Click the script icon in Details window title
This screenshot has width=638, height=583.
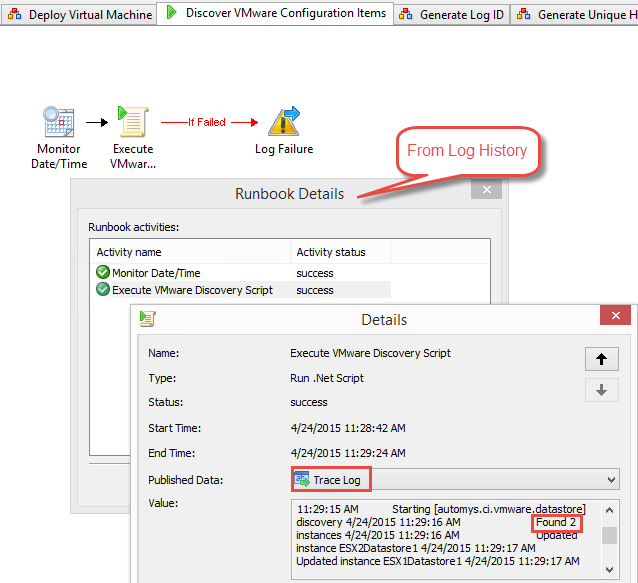click(x=147, y=319)
